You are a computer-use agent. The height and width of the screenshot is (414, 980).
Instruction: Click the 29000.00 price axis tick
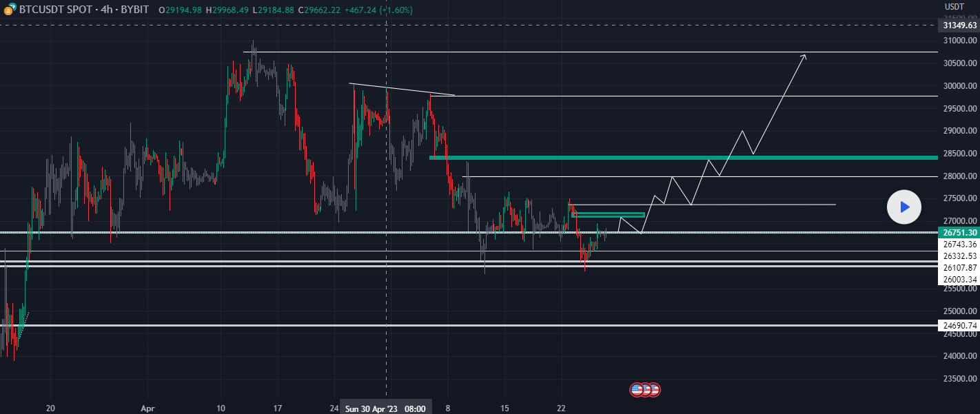click(x=959, y=131)
